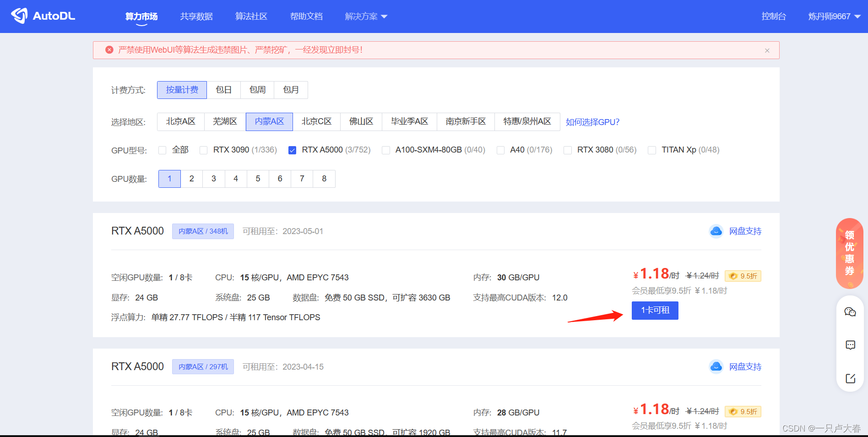The image size is (868, 437).
Task: Click the red error icon in warning banner
Action: [109, 50]
